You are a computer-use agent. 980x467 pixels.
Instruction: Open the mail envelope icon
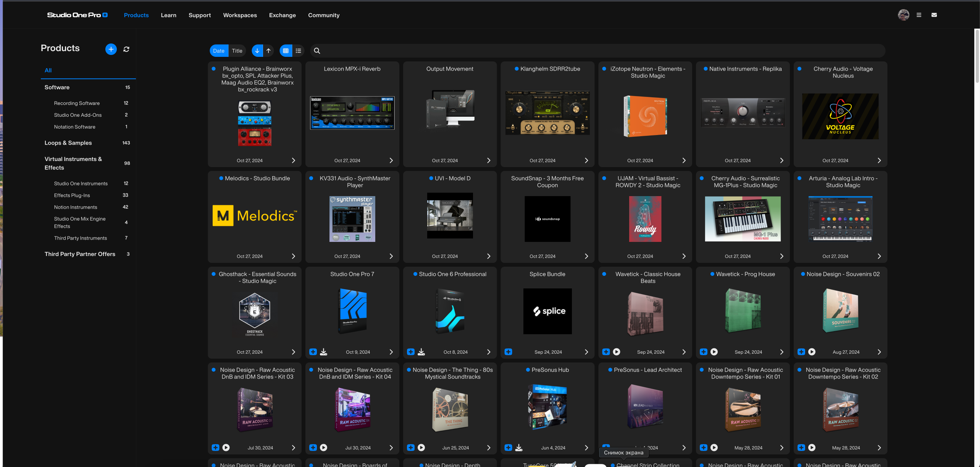(x=934, y=15)
